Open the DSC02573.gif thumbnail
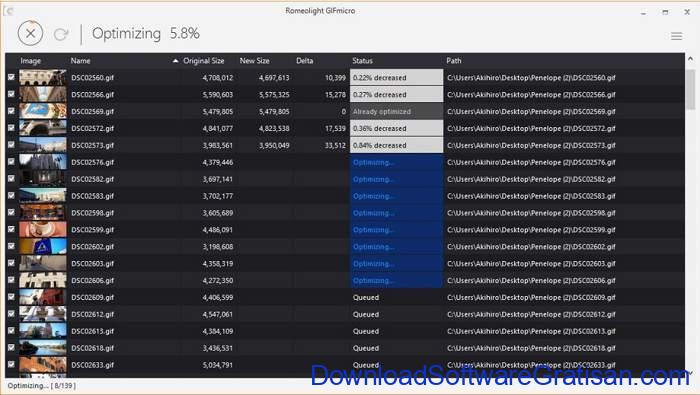Viewport: 700px width, 395px height. (x=42, y=145)
